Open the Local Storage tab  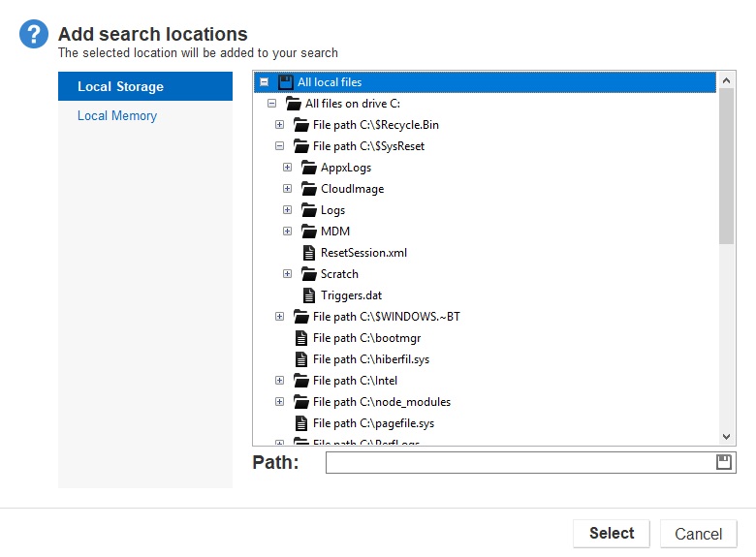pyautogui.click(x=120, y=86)
